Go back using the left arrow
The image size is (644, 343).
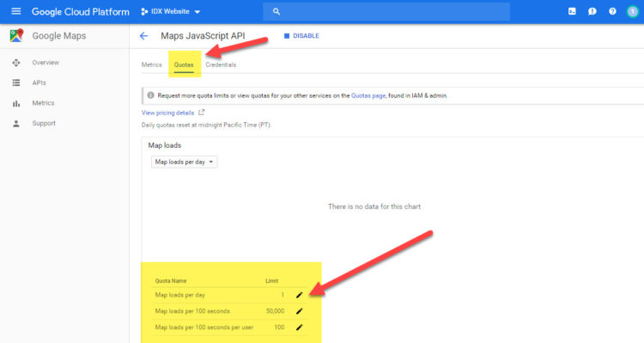pyautogui.click(x=143, y=36)
